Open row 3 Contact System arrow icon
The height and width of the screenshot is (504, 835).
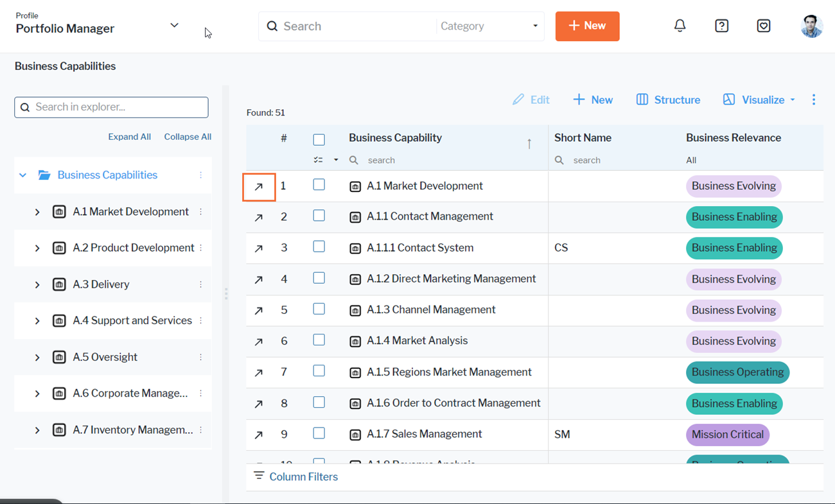259,248
